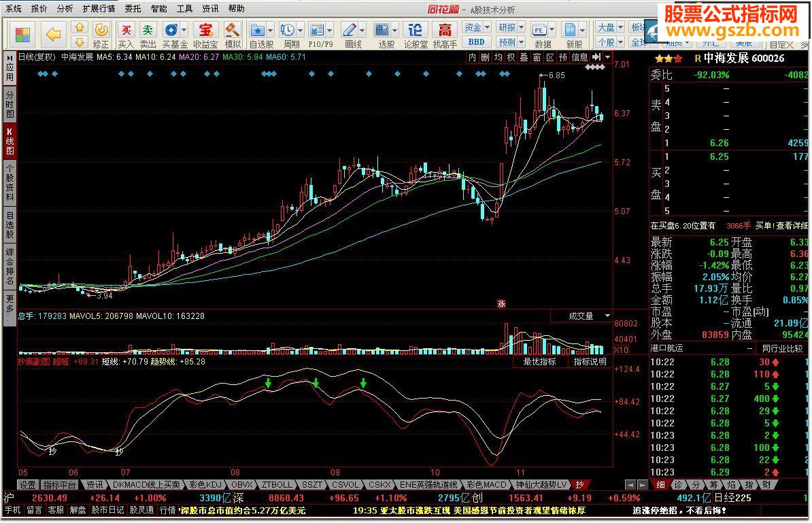Open the 选股 stock picker icon
Image resolution: width=812 pixels, height=523 pixels.
[x=382, y=30]
